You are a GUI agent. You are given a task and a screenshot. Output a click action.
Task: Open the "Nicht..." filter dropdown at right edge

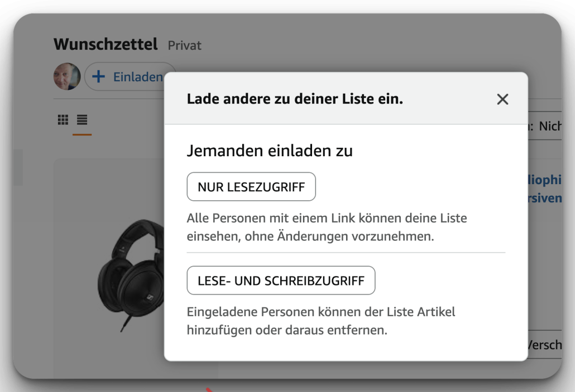[558, 126]
